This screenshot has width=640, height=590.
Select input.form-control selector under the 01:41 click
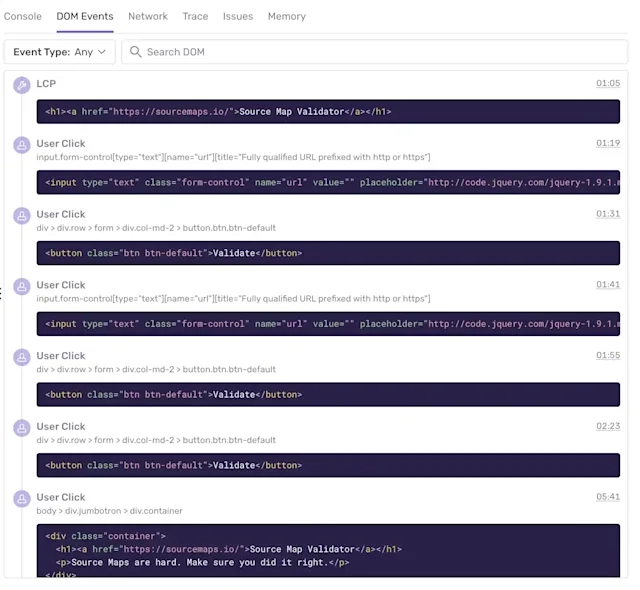[x=233, y=299]
